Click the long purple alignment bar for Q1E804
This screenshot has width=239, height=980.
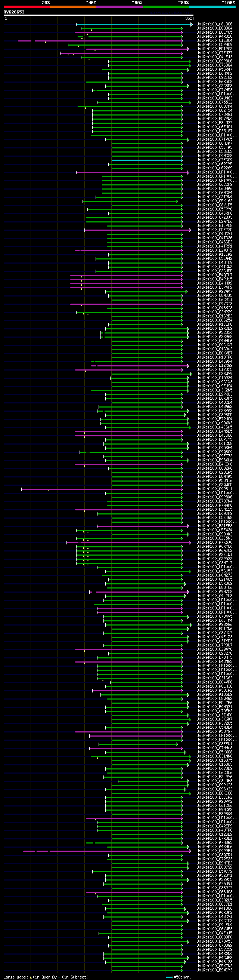100,41
